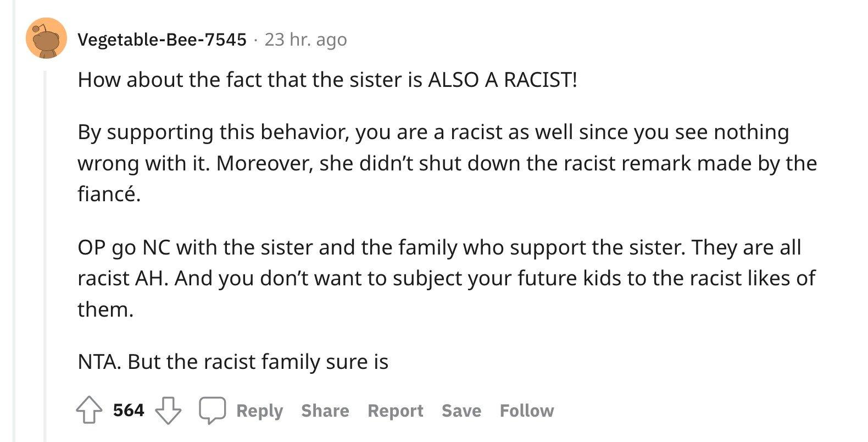
Task: Click the speech bubble reply icon
Action: pos(212,411)
